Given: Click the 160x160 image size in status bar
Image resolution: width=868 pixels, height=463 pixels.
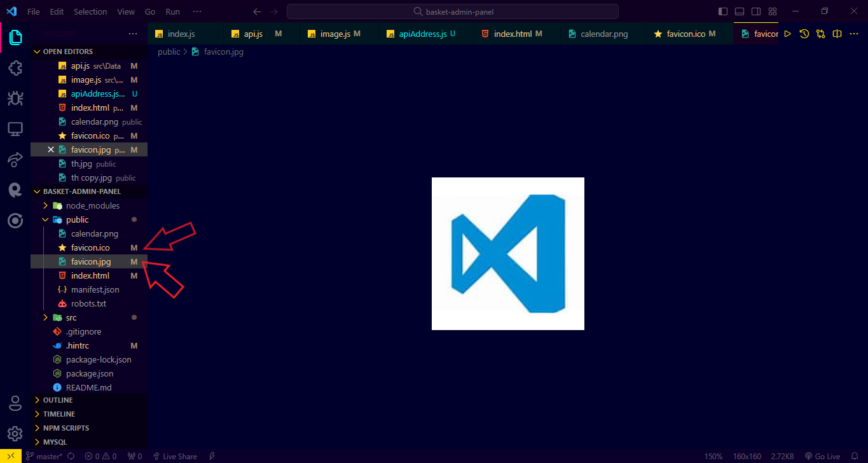Looking at the screenshot, I should [747, 456].
